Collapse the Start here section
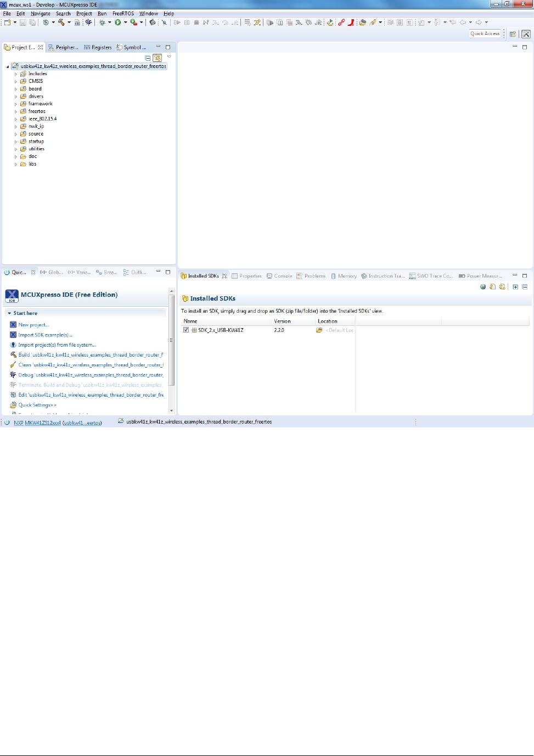This screenshot has height=756, width=534. coord(9,313)
